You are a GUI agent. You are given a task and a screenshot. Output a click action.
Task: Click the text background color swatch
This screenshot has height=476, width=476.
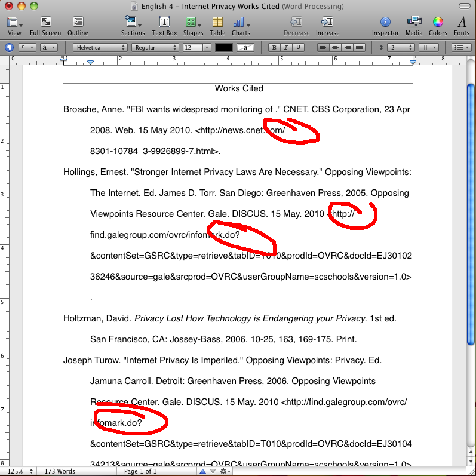(245, 48)
